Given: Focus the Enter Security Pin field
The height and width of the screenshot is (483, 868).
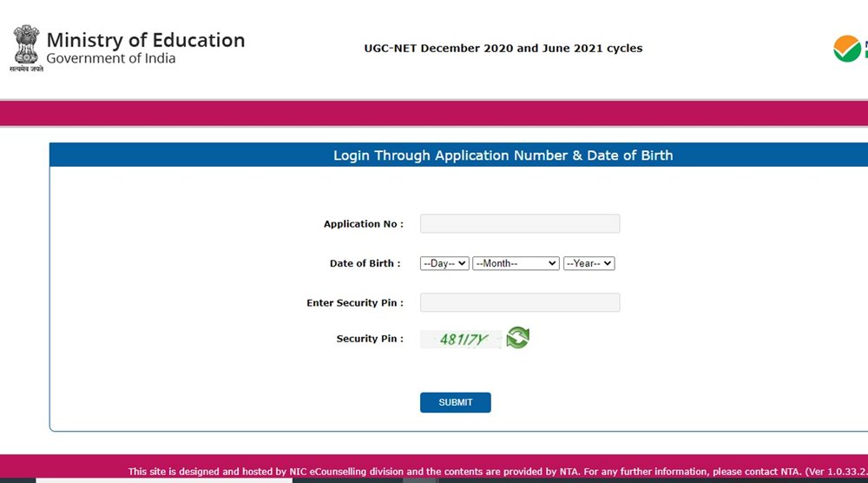Looking at the screenshot, I should click(520, 302).
